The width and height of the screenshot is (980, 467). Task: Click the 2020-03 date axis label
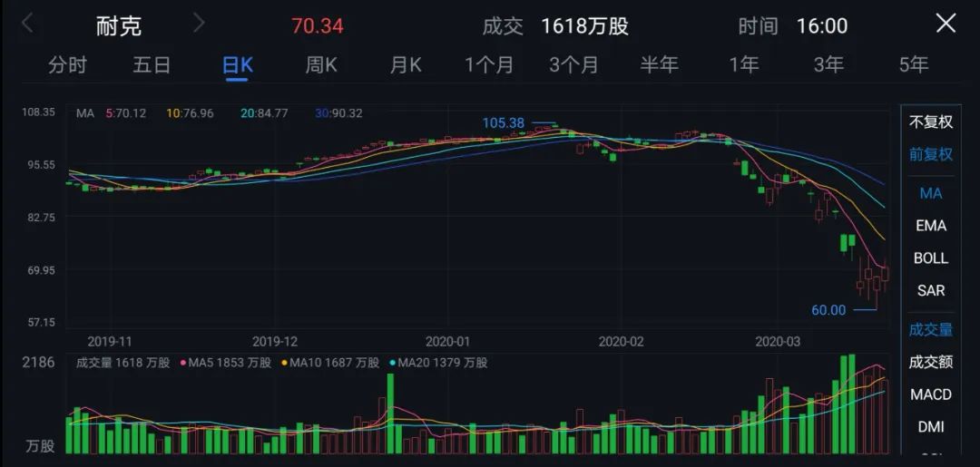coord(778,342)
